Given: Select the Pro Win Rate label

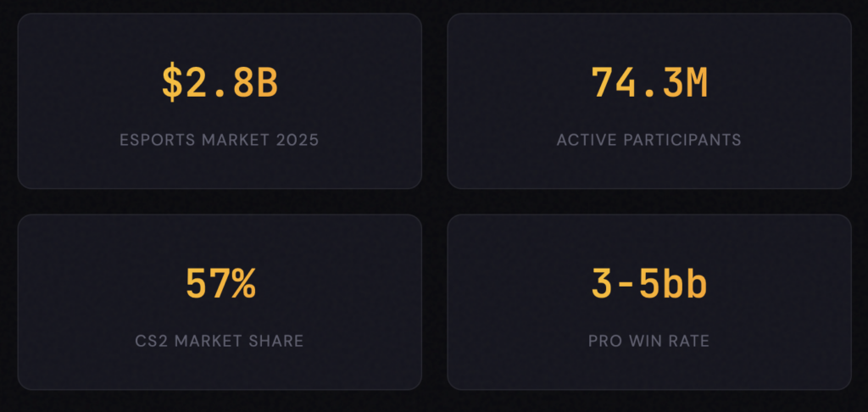Looking at the screenshot, I should click(649, 342).
